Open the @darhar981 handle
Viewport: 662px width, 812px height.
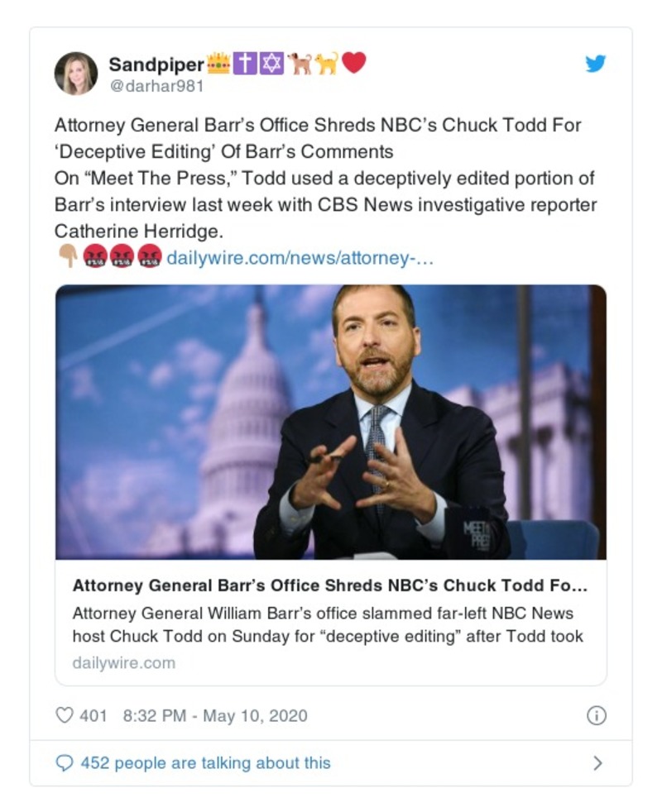(x=156, y=85)
